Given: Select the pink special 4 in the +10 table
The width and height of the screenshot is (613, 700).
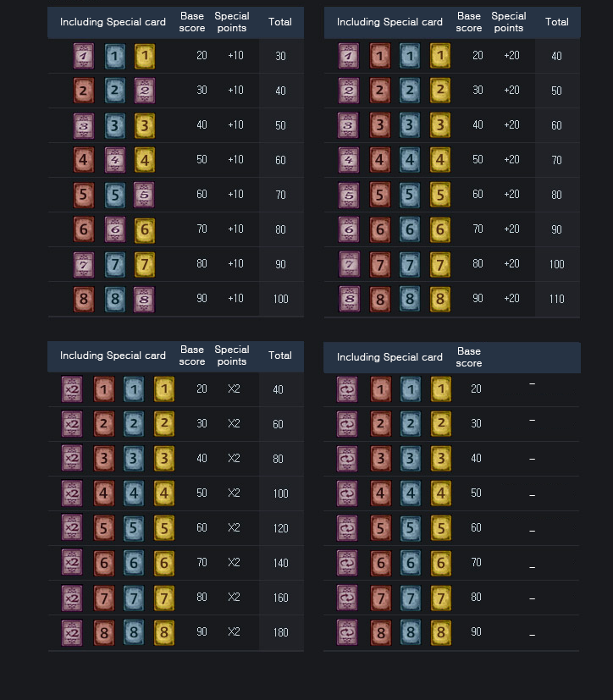Looking at the screenshot, I should [115, 160].
